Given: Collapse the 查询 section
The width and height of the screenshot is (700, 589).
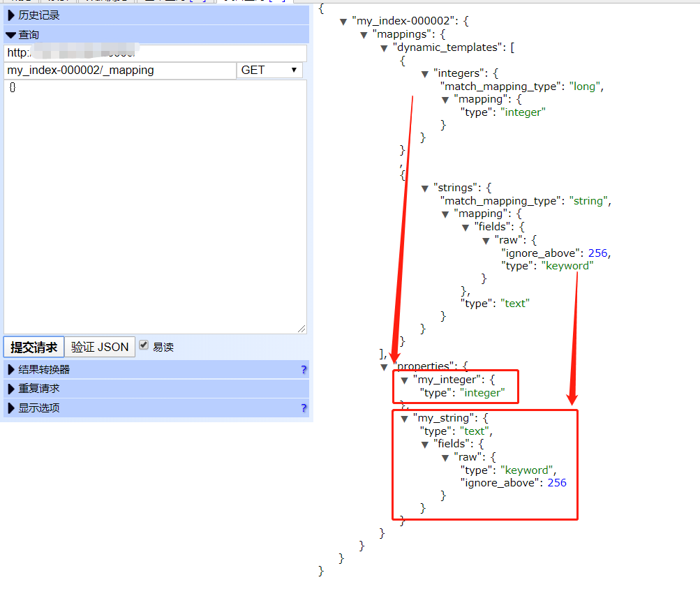Looking at the screenshot, I should tap(156, 34).
